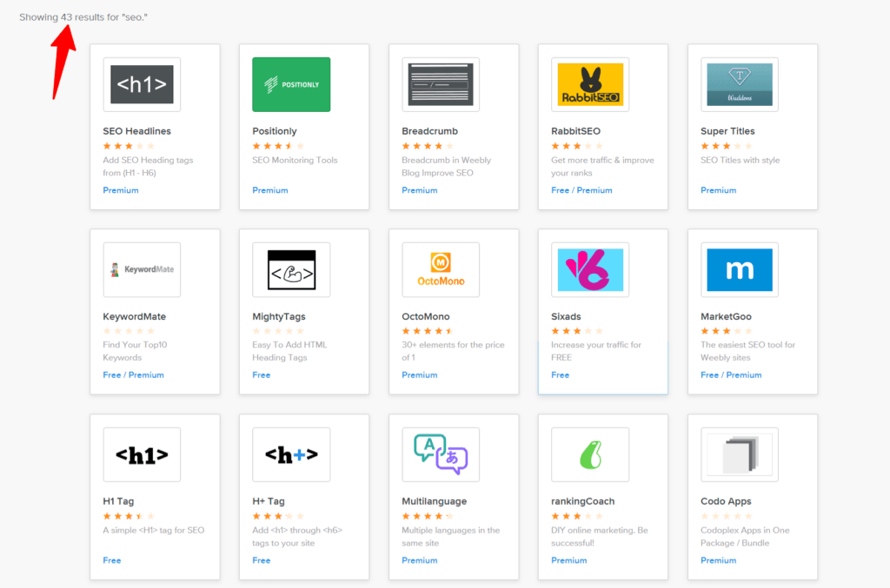The image size is (890, 588).
Task: Open the Multilanguage translation icon
Action: tap(440, 454)
